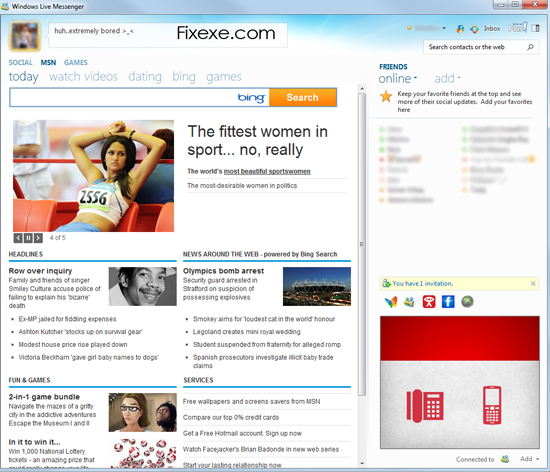
Task: Open 'Compare our top 0% credit cards'
Action: 231,418
